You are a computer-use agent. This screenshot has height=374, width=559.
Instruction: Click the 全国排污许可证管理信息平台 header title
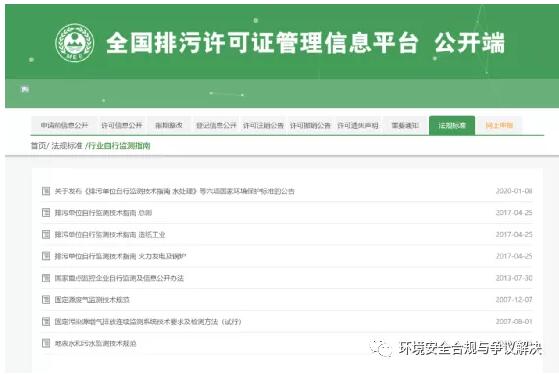tap(262, 43)
